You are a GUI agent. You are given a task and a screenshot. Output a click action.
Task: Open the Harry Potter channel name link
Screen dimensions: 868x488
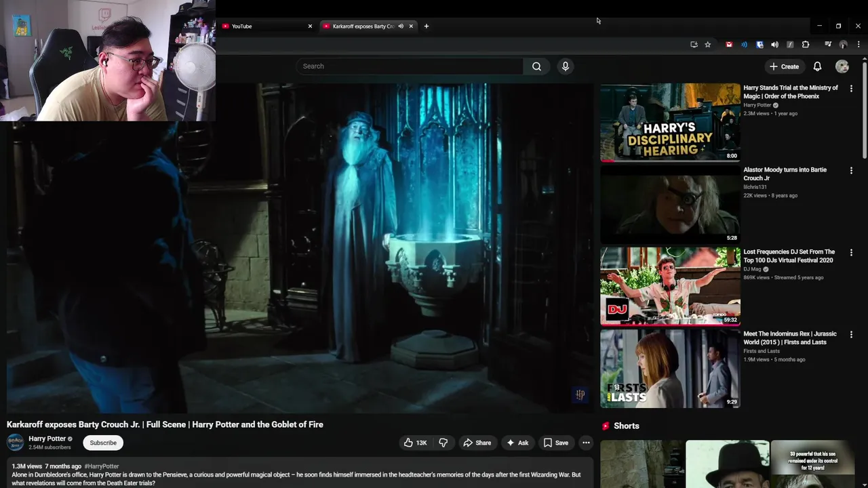[x=47, y=439]
